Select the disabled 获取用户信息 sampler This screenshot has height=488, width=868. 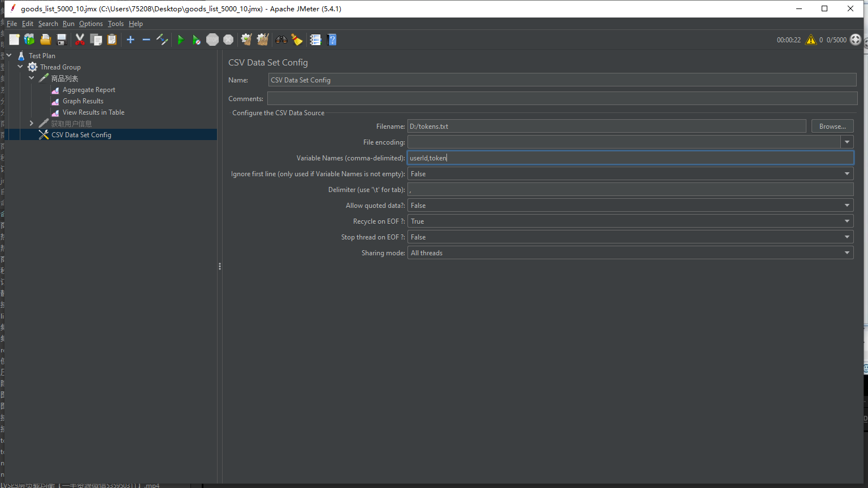click(71, 124)
